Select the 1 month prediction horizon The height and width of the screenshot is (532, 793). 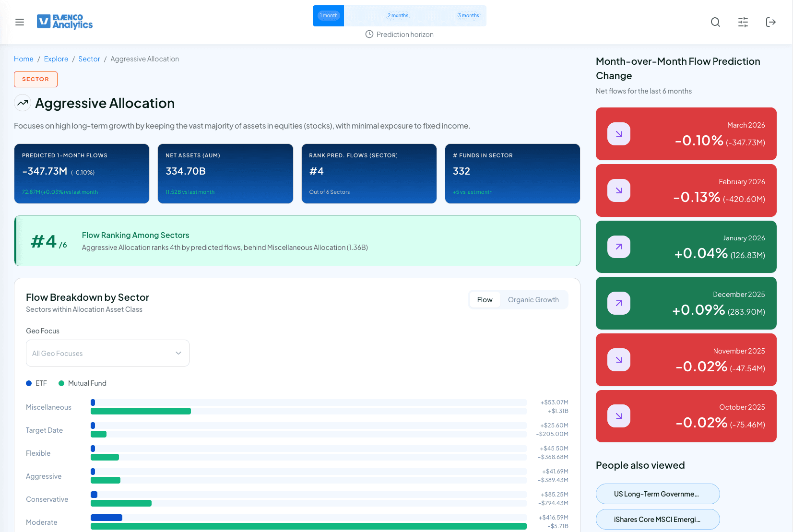click(329, 16)
